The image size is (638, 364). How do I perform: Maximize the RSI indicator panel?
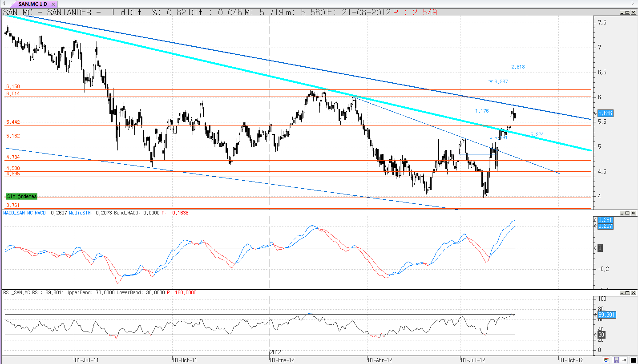click(628, 293)
